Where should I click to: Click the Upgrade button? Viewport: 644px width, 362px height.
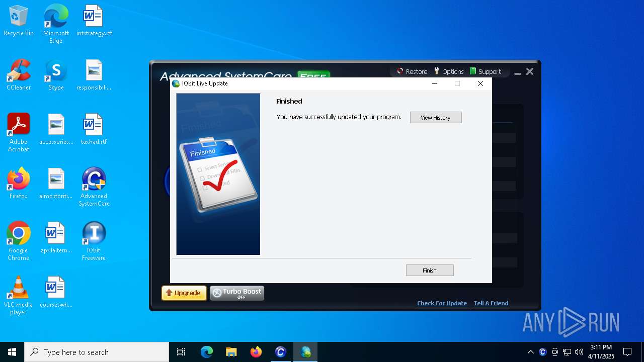(184, 293)
